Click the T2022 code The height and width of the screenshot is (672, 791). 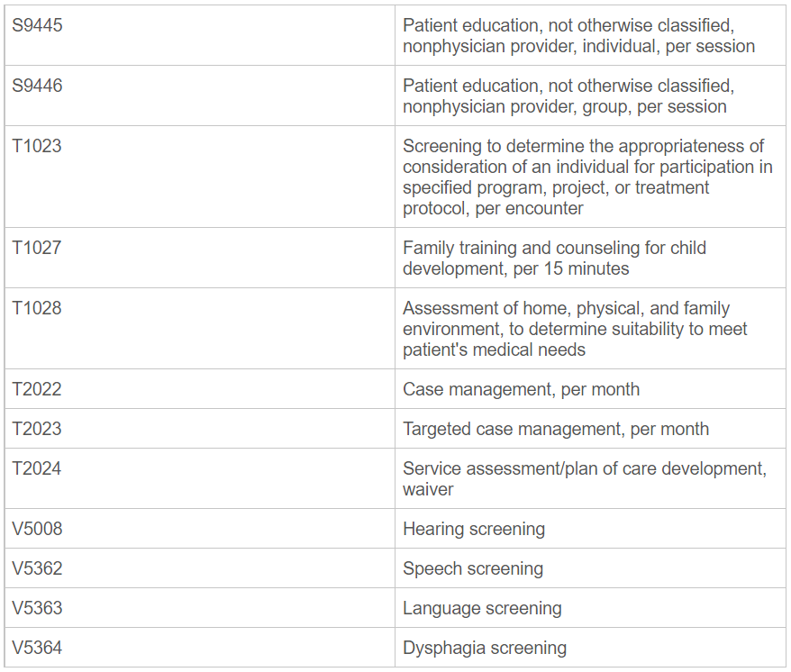(37, 390)
